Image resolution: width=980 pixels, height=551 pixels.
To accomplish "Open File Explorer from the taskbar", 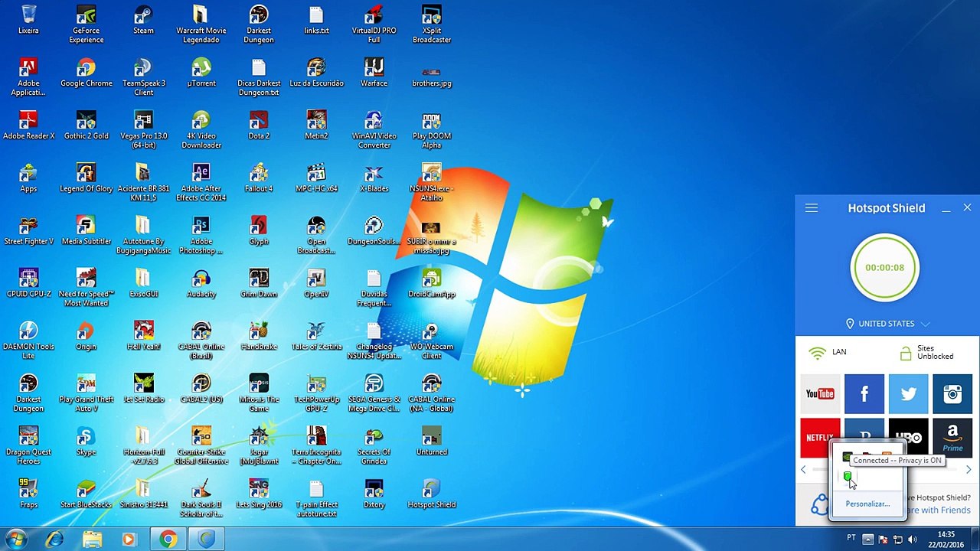I will point(92,540).
